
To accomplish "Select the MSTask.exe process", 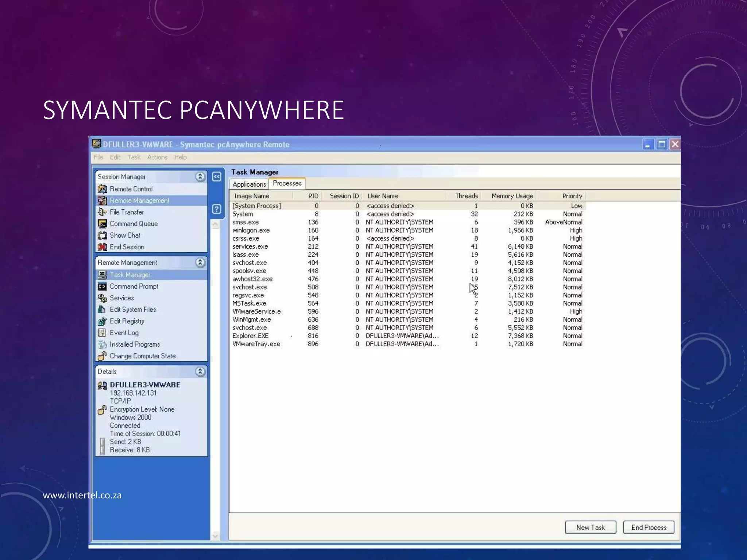I will [407, 303].
